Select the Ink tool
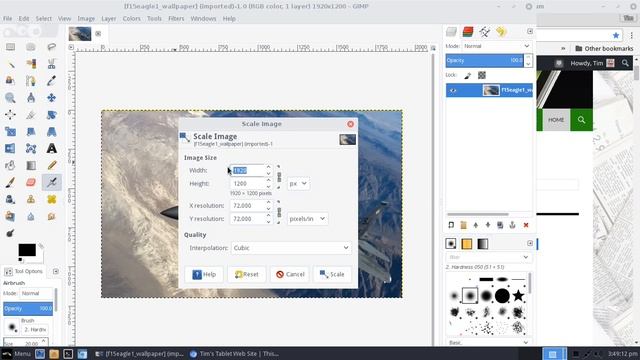The height and width of the screenshot is (360, 640). [10, 199]
